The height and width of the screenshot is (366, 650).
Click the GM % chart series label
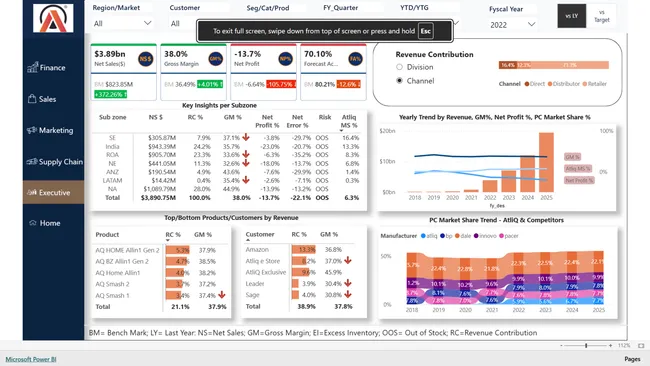[x=572, y=157]
